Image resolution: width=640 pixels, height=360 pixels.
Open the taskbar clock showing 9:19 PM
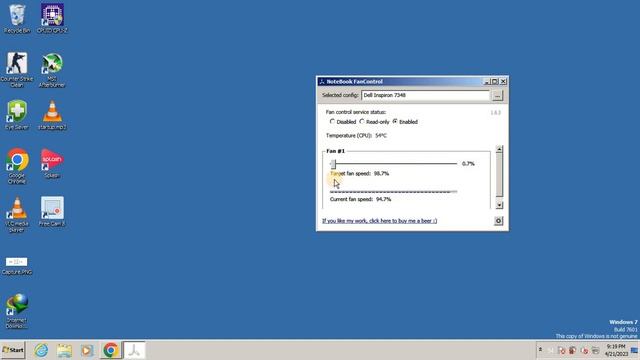click(x=615, y=350)
